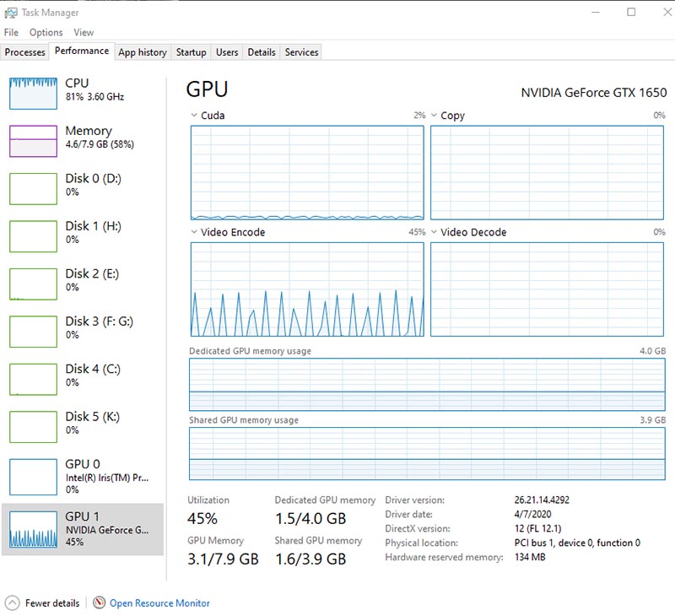Image resolution: width=675 pixels, height=616 pixels.
Task: Click the 4.0 GB dedicated memory scale label
Action: pos(652,351)
